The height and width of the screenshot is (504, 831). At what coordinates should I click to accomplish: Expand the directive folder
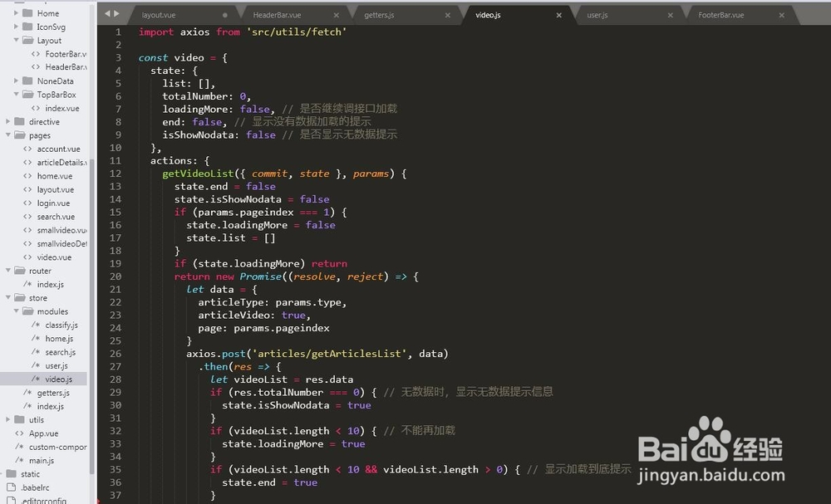(8, 122)
